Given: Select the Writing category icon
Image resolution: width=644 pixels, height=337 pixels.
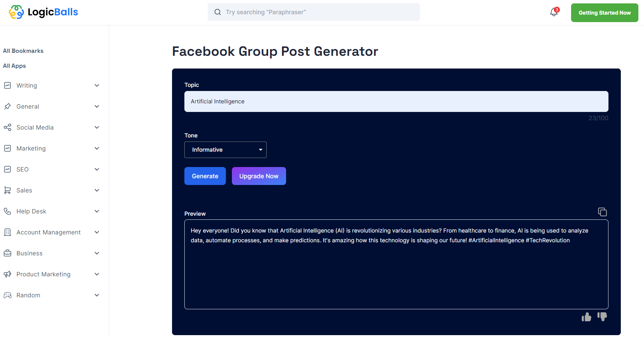Looking at the screenshot, I should coord(8,85).
